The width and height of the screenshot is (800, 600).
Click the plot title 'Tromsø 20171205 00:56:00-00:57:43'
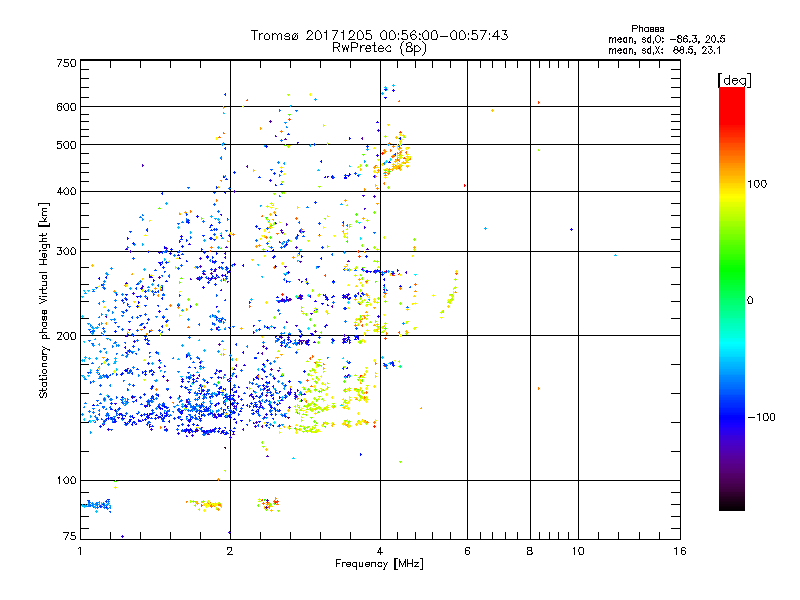pyautogui.click(x=379, y=35)
